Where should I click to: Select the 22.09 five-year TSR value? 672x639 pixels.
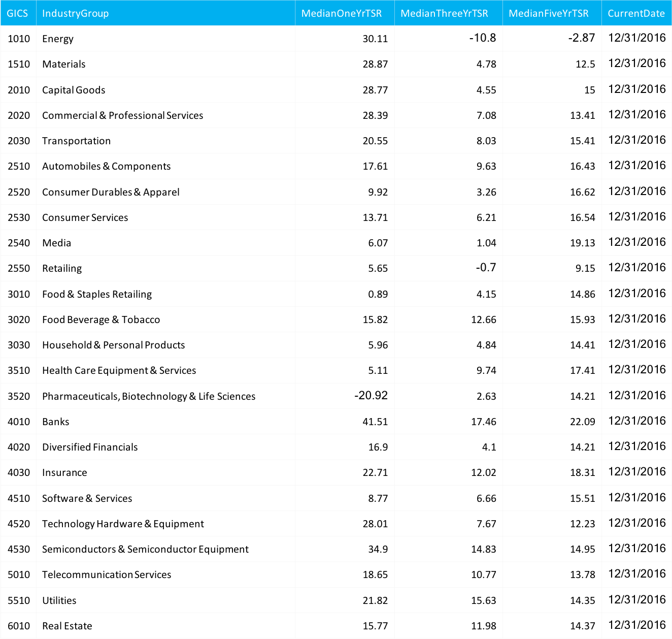(582, 422)
